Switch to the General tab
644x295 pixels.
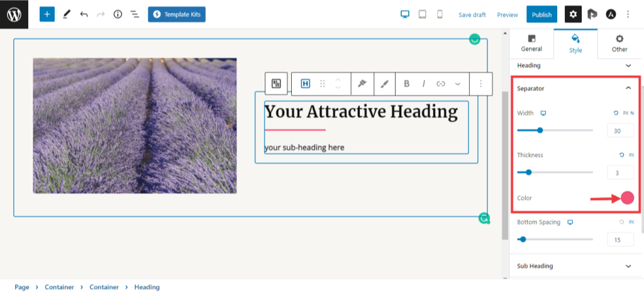tap(531, 43)
